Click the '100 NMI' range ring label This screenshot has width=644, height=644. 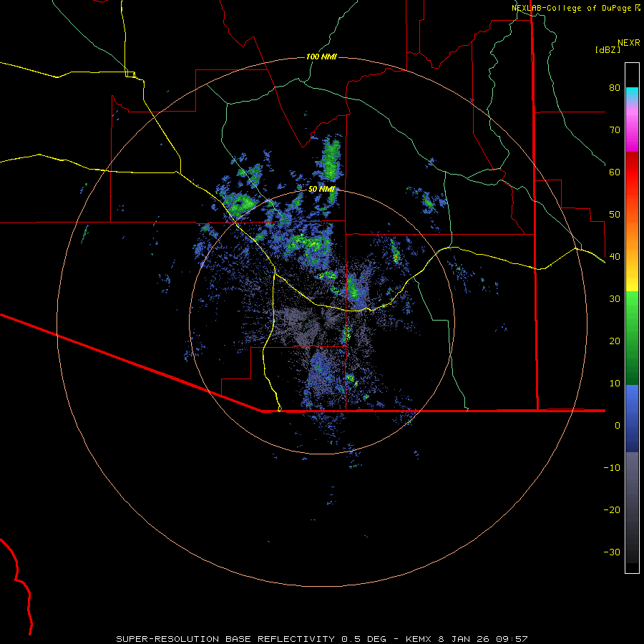(x=321, y=57)
